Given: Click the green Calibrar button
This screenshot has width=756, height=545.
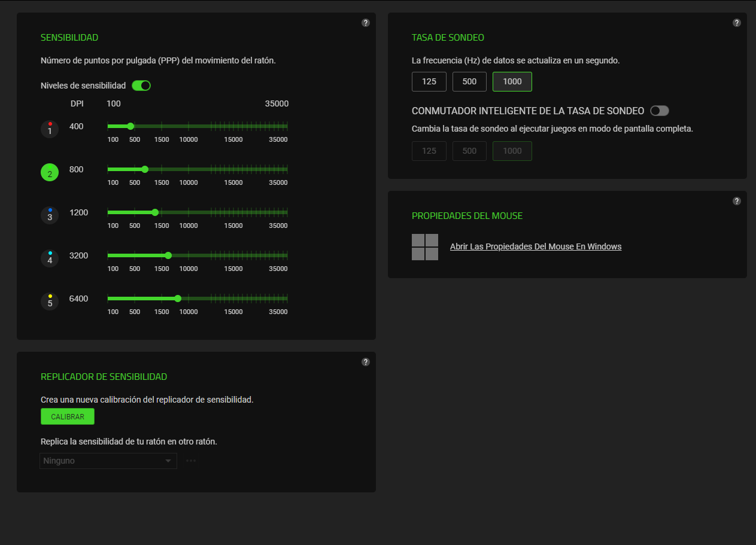Looking at the screenshot, I should 68,417.
